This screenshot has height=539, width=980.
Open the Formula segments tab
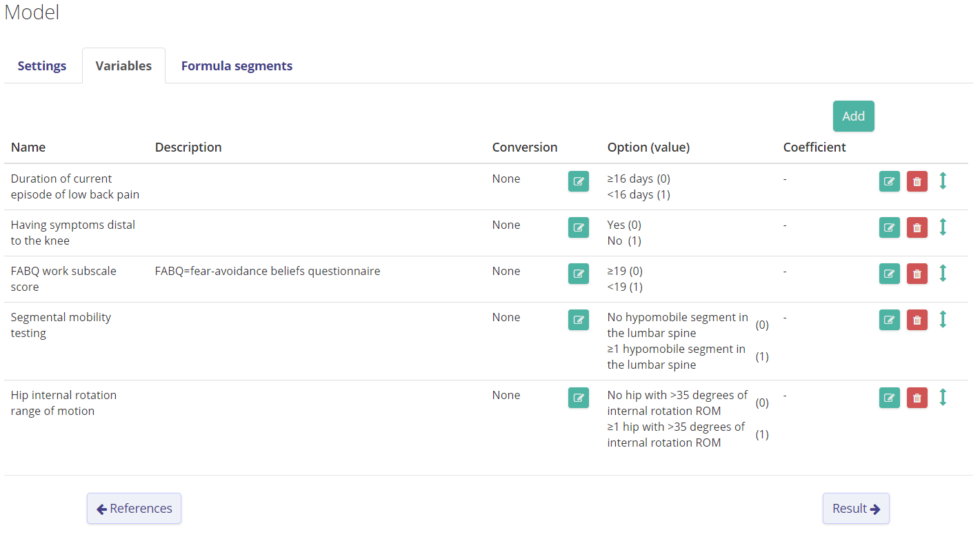(x=237, y=66)
